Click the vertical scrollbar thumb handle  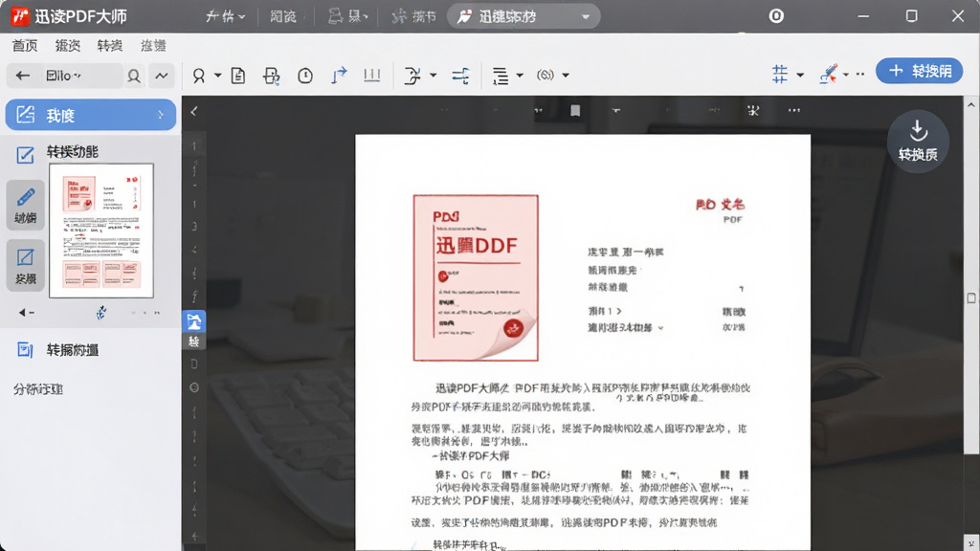point(971,298)
